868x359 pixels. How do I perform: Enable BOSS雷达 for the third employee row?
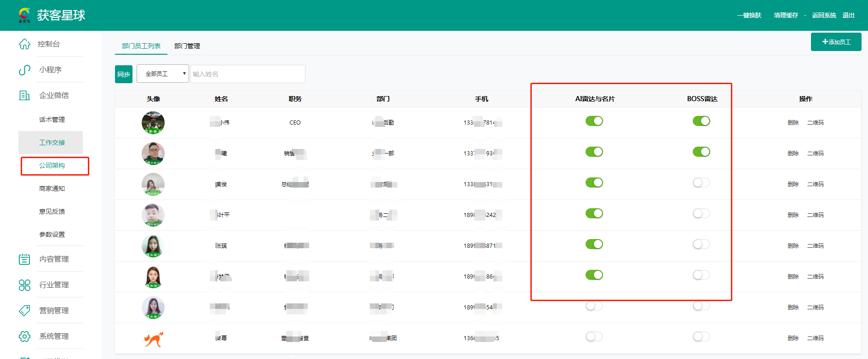pos(701,182)
